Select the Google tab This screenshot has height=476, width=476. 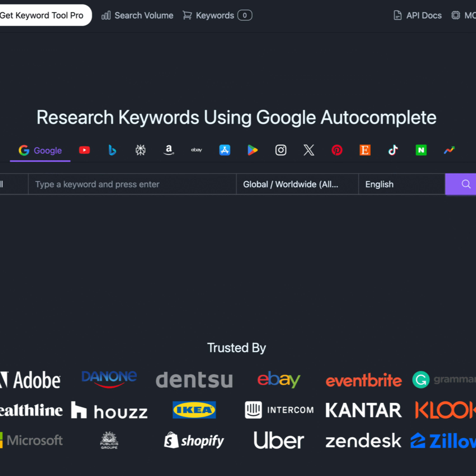coord(40,150)
